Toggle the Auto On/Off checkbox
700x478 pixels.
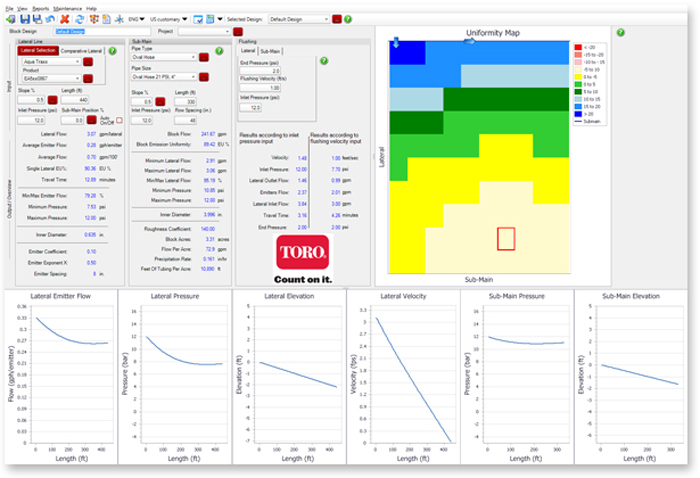119,120
